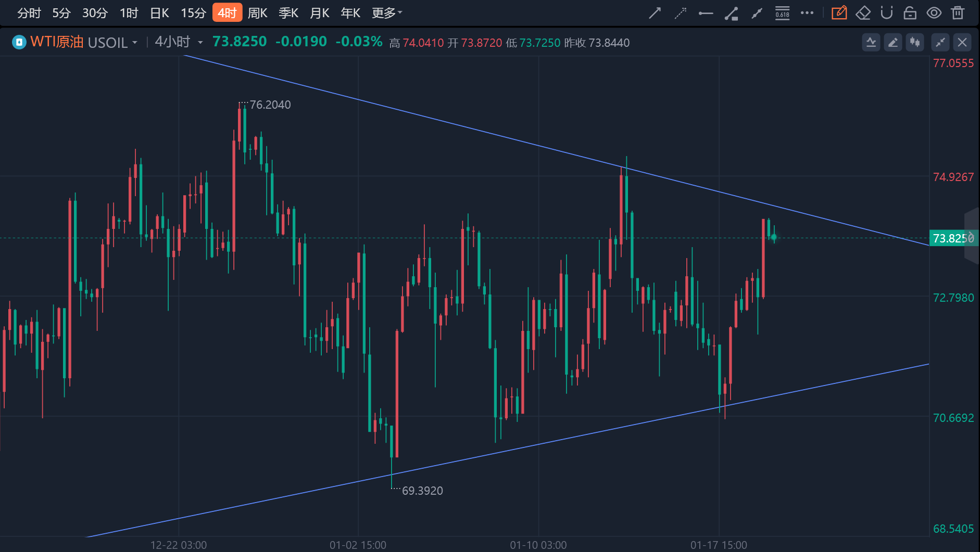
Task: Toggle the magnet snap tool
Action: (x=886, y=13)
